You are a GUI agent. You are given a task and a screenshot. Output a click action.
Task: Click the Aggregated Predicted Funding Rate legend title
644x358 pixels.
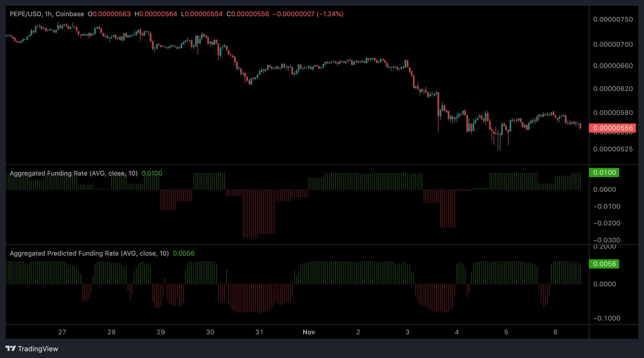pos(89,253)
